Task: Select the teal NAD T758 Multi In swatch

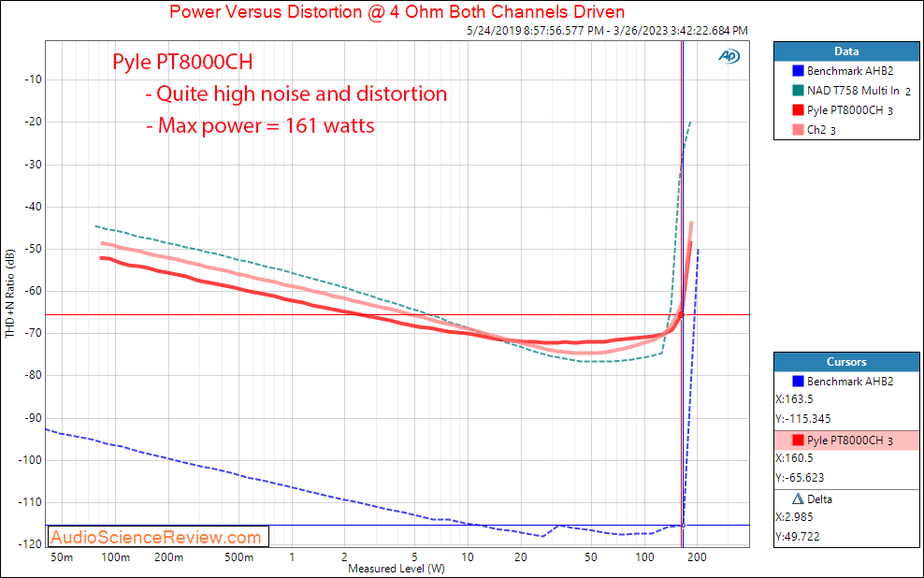Action: tap(799, 90)
